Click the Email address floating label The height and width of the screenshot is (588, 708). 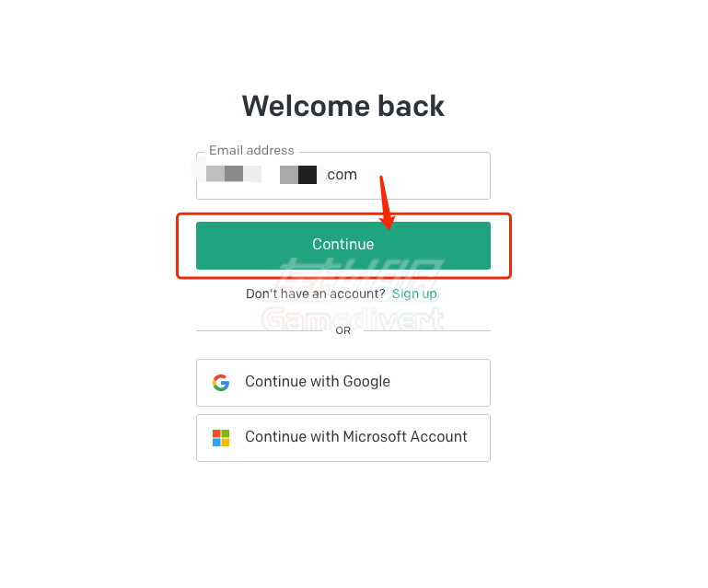[251, 150]
